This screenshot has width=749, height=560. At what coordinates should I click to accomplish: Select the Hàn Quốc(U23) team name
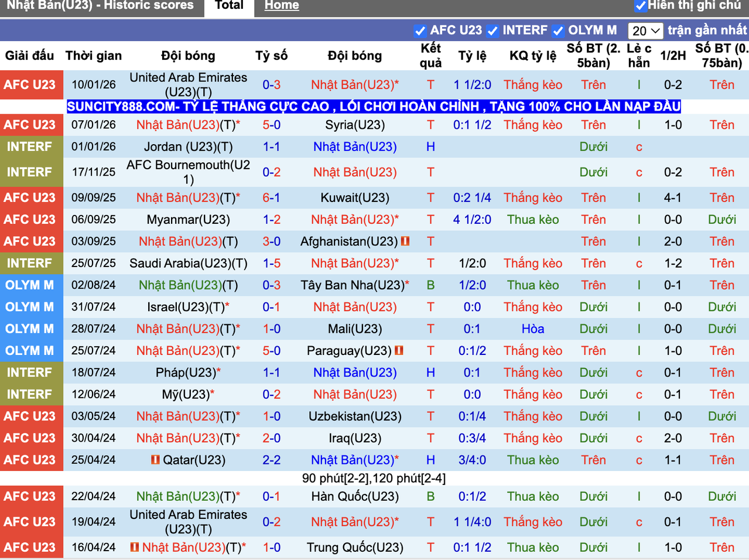pos(355,497)
